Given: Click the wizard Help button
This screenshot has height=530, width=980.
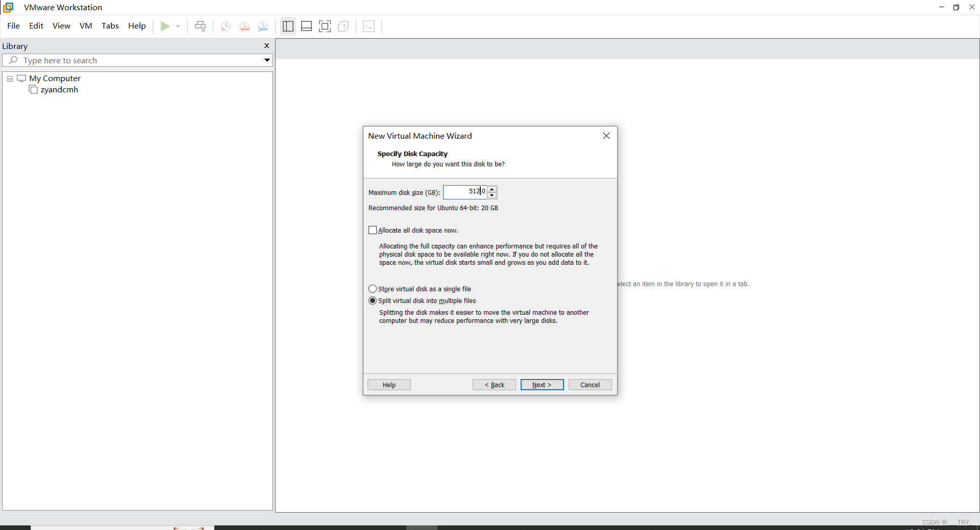Looking at the screenshot, I should point(389,385).
